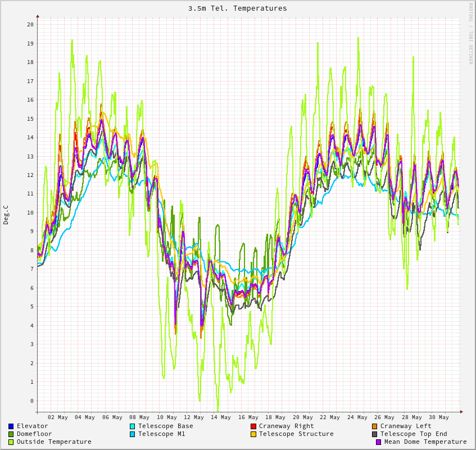The width and height of the screenshot is (476, 450).
Task: Click the '10' y-axis tick value
Action: coord(30,213)
